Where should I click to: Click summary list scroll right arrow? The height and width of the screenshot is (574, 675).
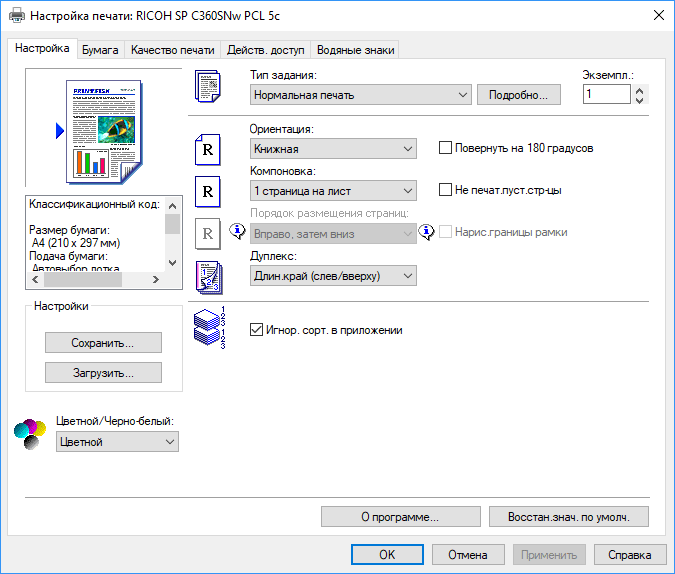pos(156,279)
